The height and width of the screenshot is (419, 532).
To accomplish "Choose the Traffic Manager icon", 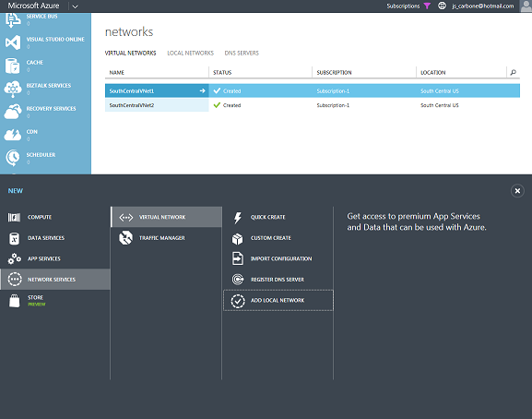I will tap(125, 238).
